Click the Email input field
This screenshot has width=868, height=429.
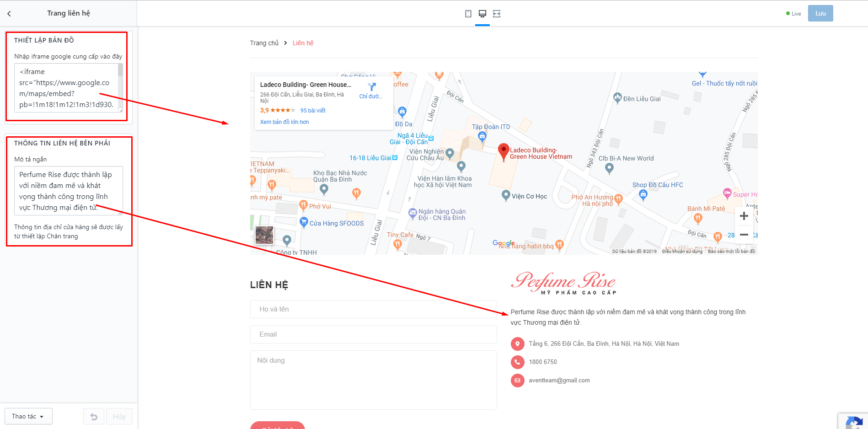(x=374, y=334)
